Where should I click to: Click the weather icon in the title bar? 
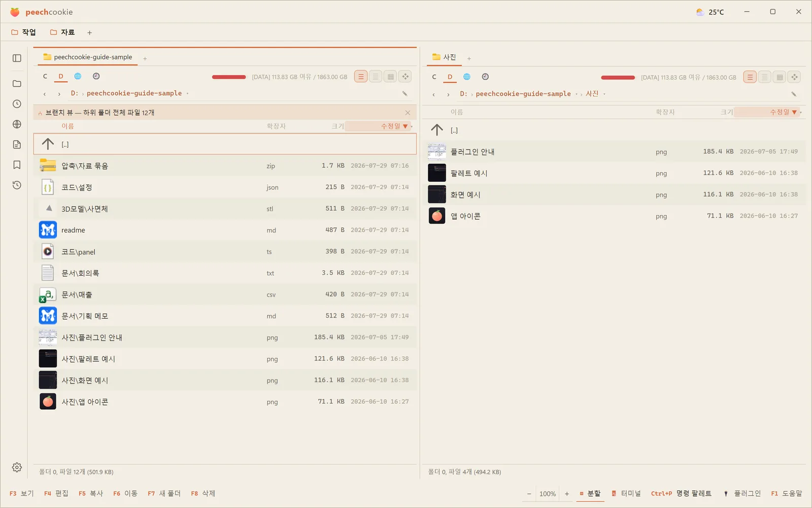click(x=700, y=12)
